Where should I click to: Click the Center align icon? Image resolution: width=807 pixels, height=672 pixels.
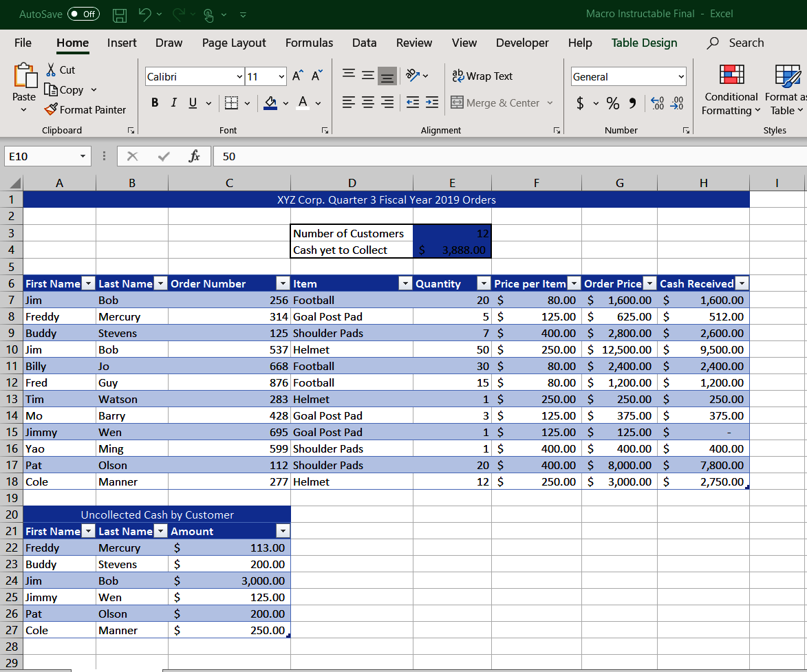367,102
